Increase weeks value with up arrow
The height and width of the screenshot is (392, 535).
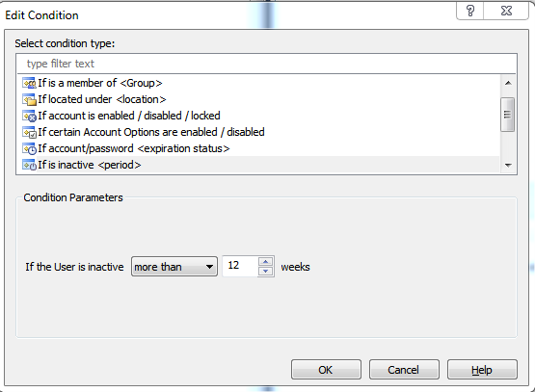click(265, 262)
